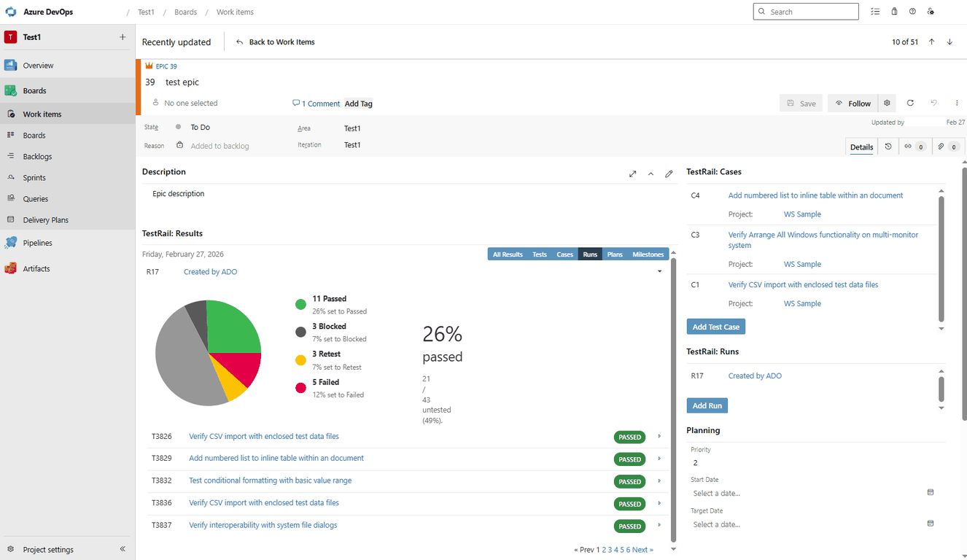Viewport: 967px width, 560px height.
Task: Collapse run R17 dropdown arrow
Action: coord(659,271)
